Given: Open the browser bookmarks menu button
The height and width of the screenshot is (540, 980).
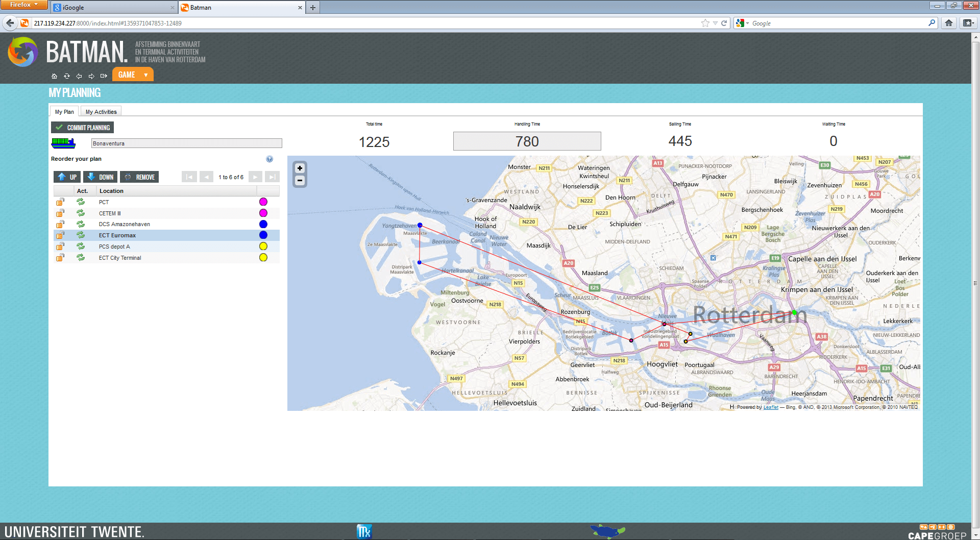Looking at the screenshot, I should click(x=968, y=23).
